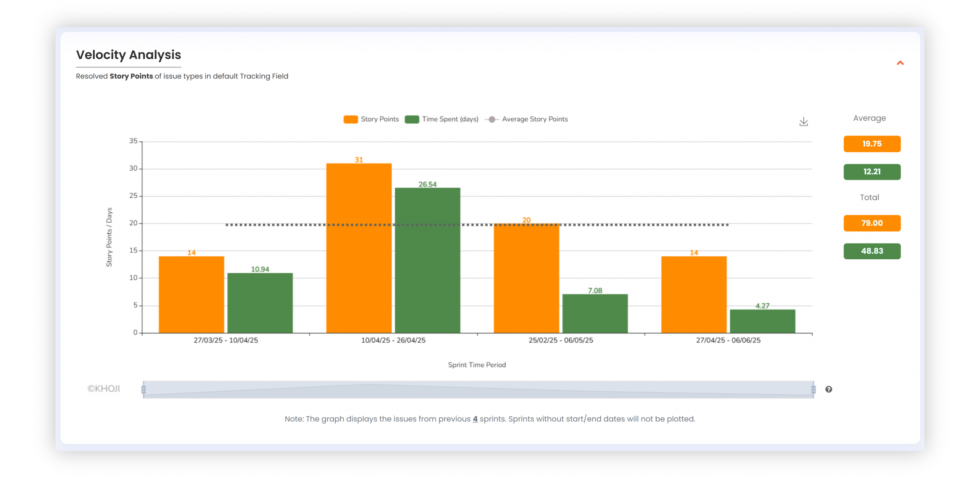Click average time spent badge 12.21
This screenshot has width=980, height=478.
(x=872, y=172)
